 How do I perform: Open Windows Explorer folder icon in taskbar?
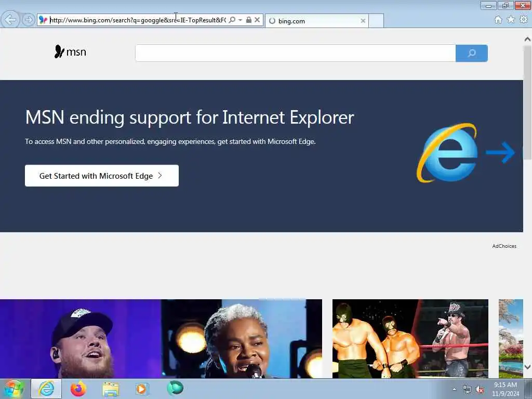pyautogui.click(x=111, y=389)
